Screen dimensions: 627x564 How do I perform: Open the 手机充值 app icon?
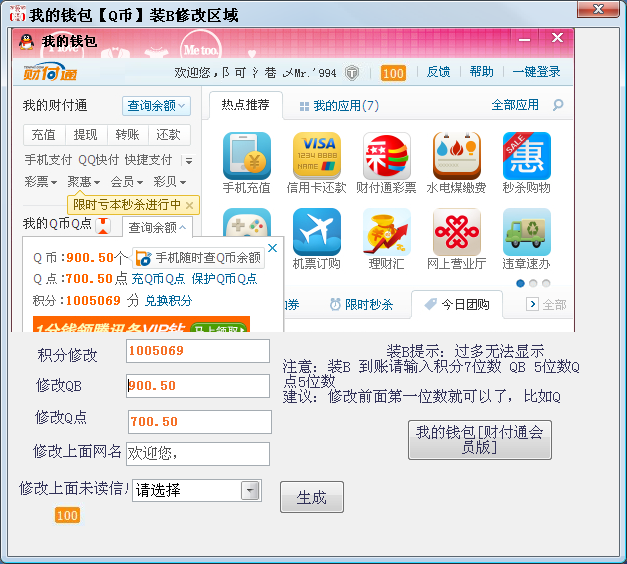247,156
